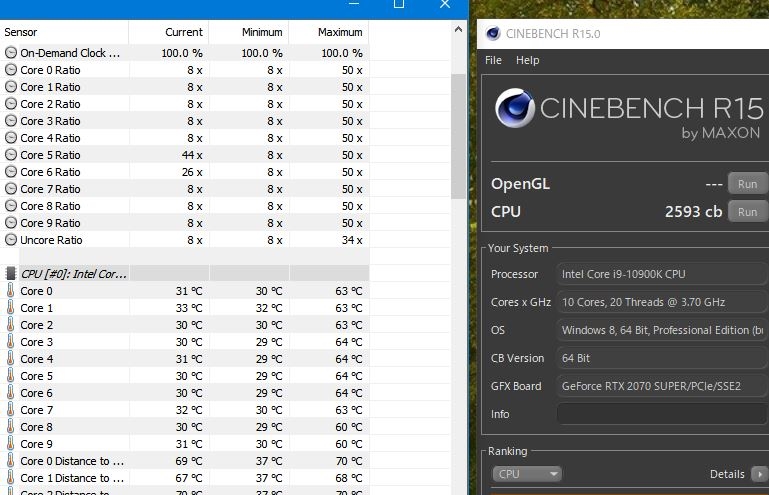Expand ranking Details arrow
This screenshot has width=769, height=495.
758,474
